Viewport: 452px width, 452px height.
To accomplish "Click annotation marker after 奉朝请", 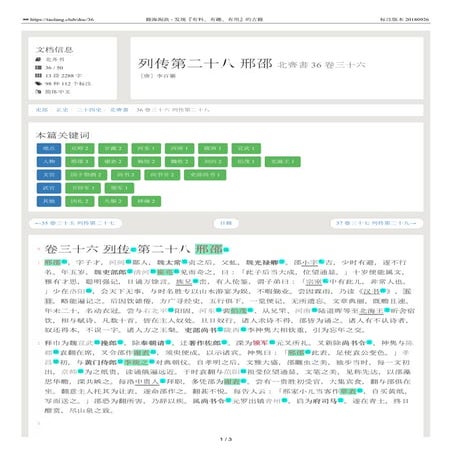I will tap(168, 342).
